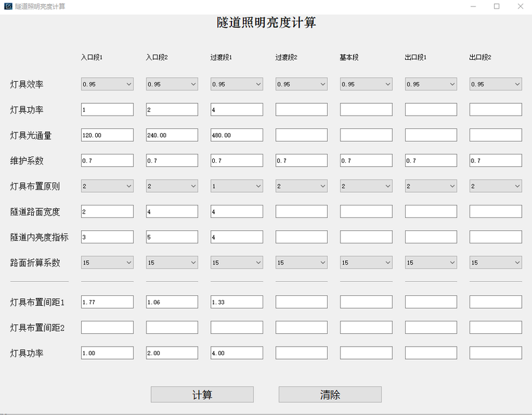Screen dimensions: 532x415
Task: Click the 基本段 column header
Action: (x=349, y=57)
